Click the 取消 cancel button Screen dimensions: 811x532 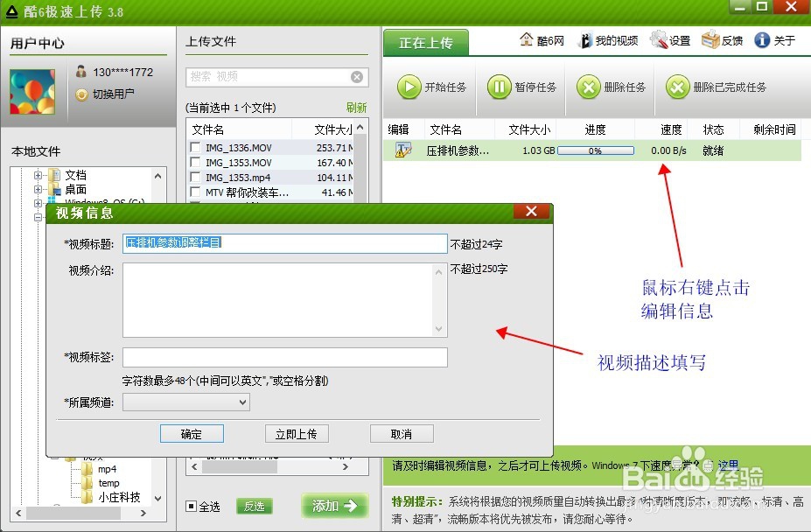(402, 434)
